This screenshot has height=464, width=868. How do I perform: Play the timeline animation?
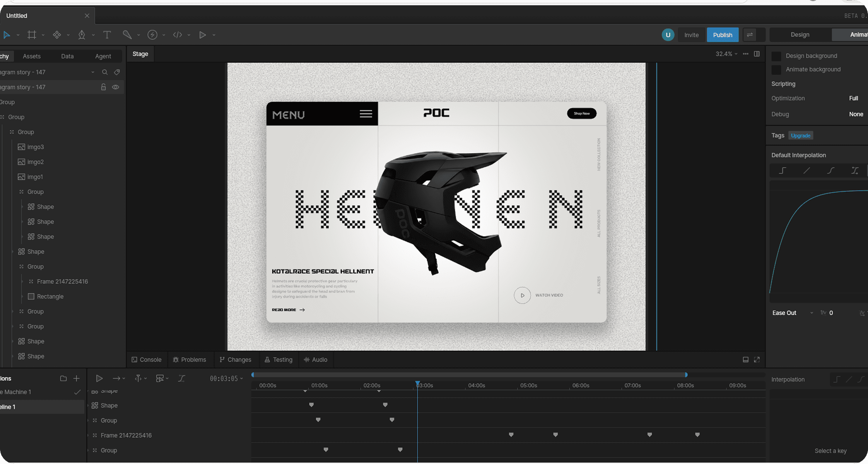99,379
